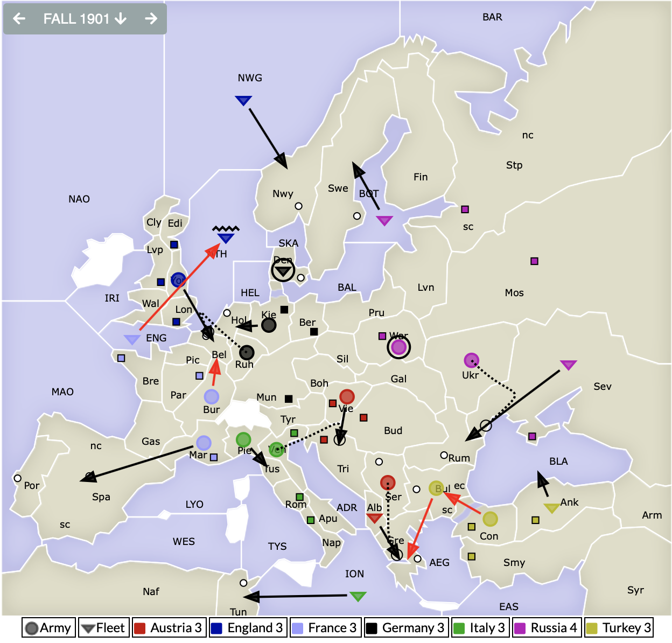Select the English fleet in NWG
The width and height of the screenshot is (672, 643).
(243, 100)
